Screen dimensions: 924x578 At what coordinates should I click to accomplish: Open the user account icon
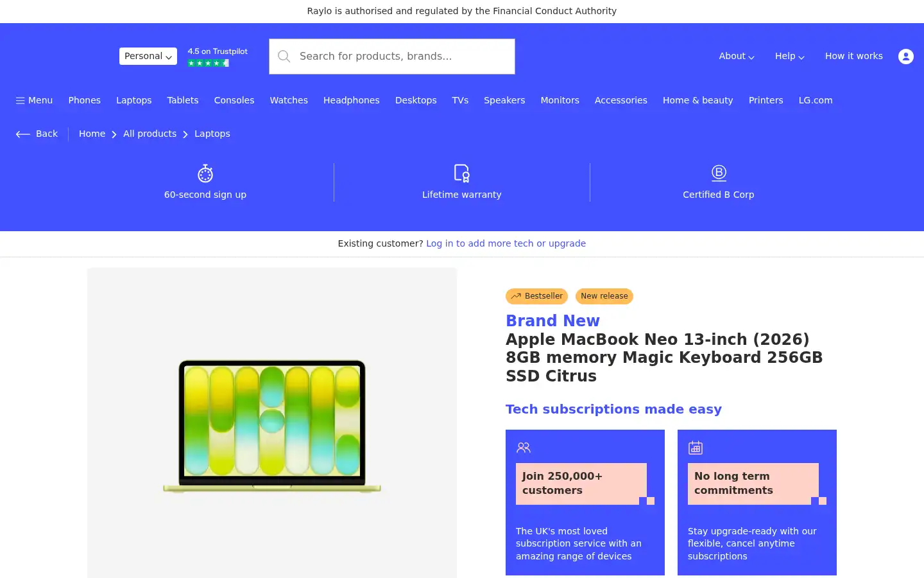906,57
